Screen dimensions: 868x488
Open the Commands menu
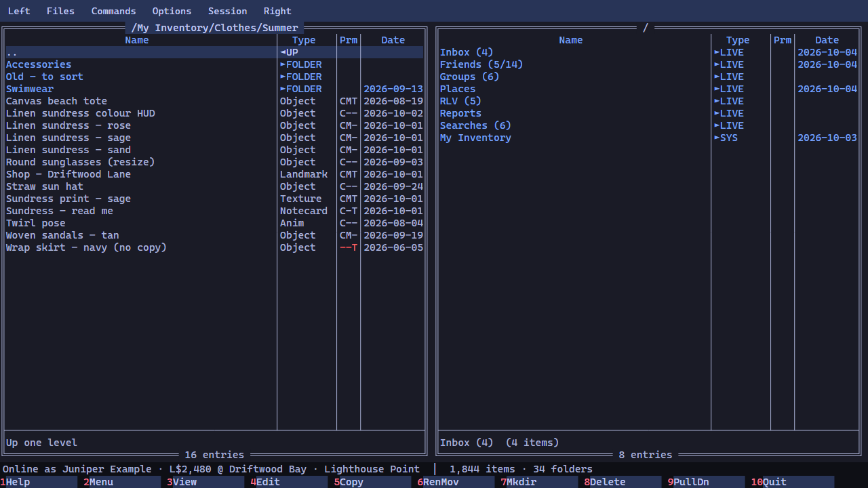coord(113,11)
